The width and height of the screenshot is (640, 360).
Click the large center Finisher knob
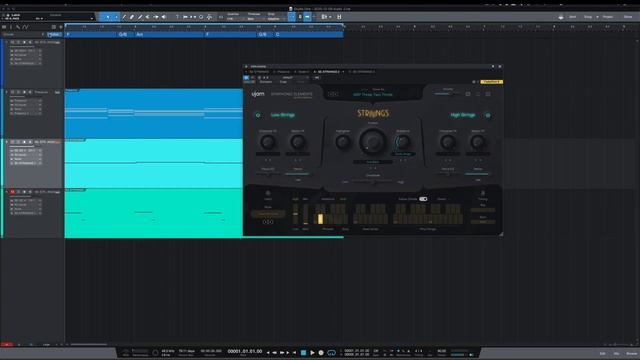[372, 142]
